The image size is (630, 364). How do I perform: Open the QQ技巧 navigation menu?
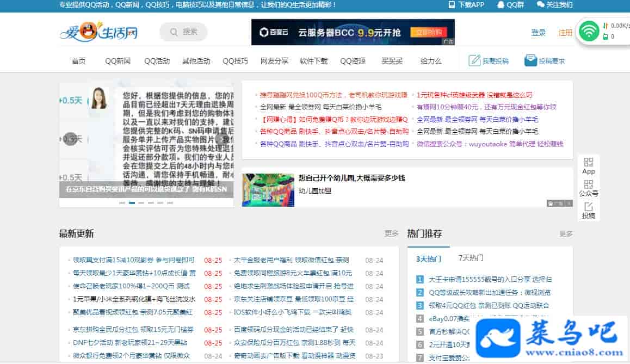235,61
